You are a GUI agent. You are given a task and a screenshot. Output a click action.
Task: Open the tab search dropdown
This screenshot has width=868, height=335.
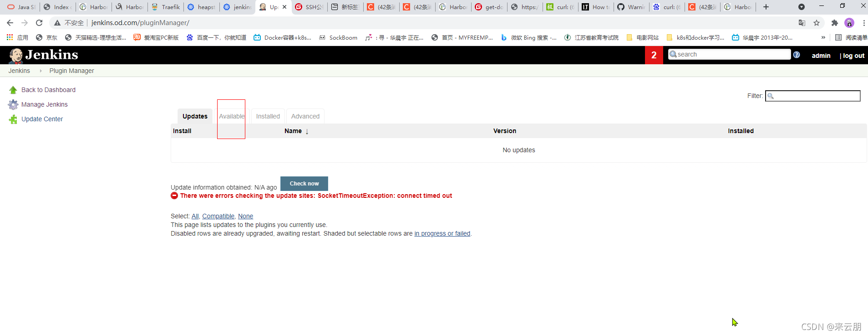(802, 7)
